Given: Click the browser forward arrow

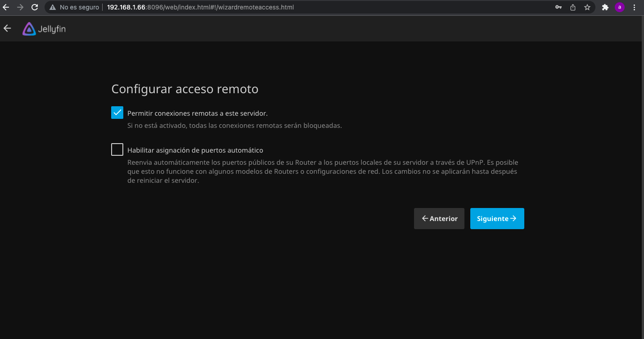Looking at the screenshot, I should pos(20,7).
